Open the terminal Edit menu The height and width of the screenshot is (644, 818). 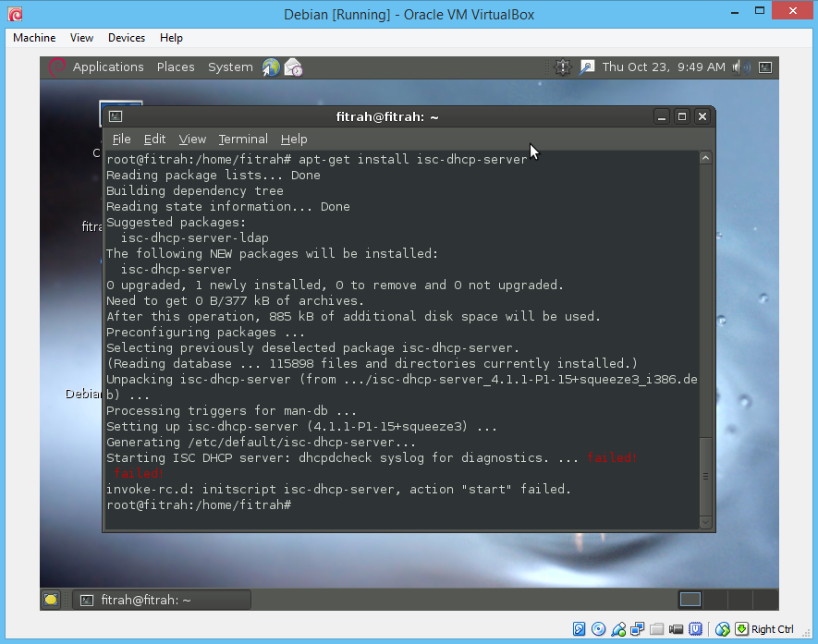[154, 140]
